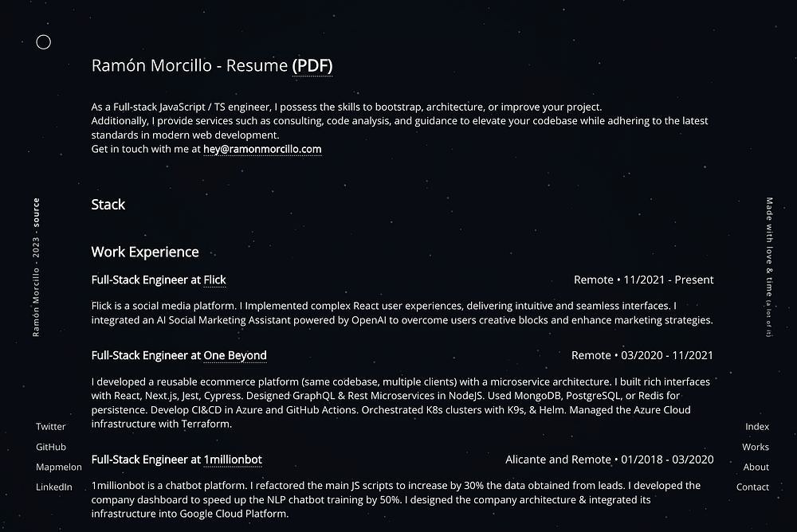Open the Twitter social link
Image resolution: width=797 pixels, height=532 pixels.
pos(51,427)
